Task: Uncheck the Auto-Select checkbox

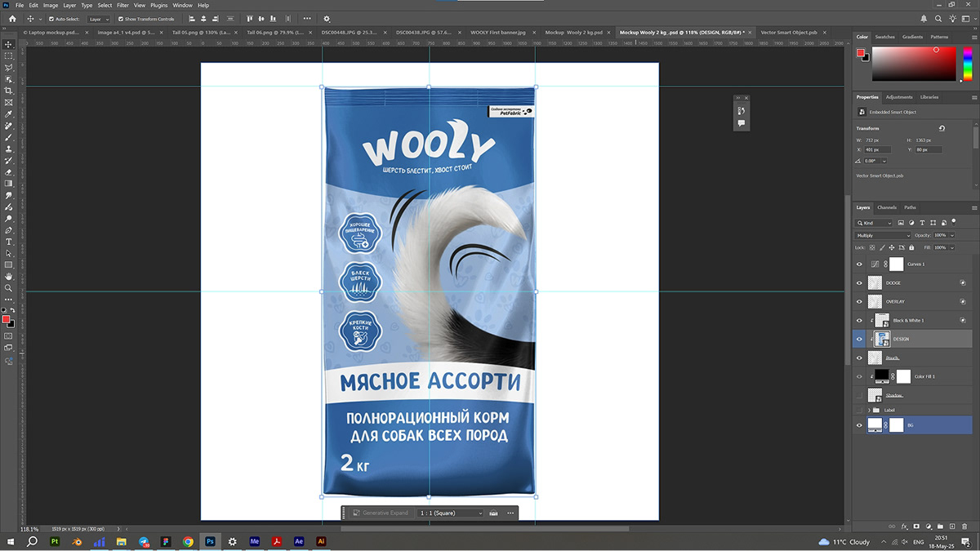Action: [x=51, y=19]
